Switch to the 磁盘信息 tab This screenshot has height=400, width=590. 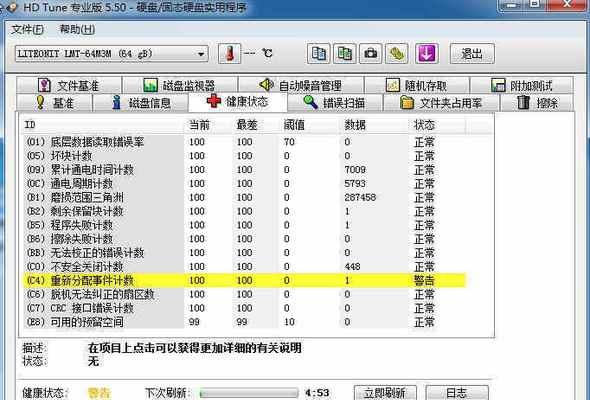coord(141,103)
